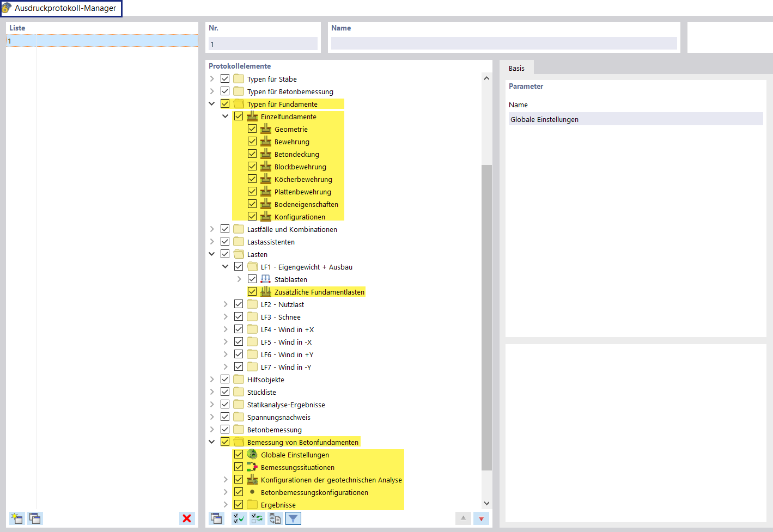
Task: Select the LF7 - Wind in -Y item
Action: click(x=286, y=367)
